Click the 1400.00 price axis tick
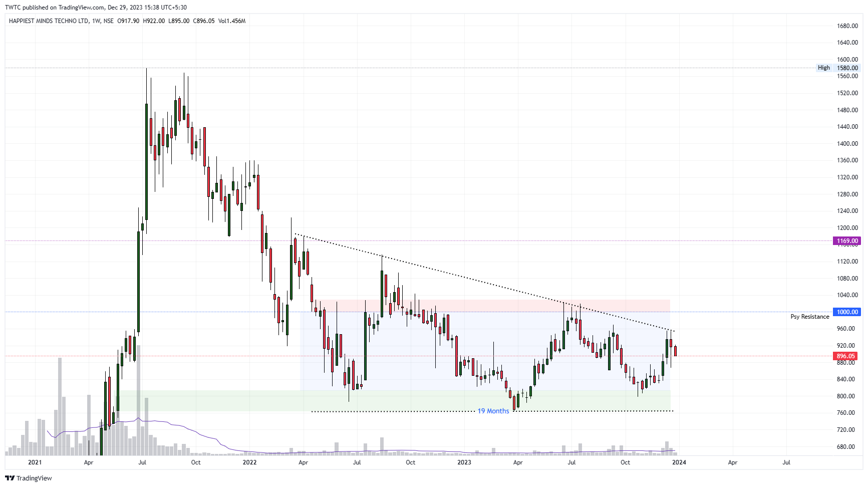 point(847,144)
